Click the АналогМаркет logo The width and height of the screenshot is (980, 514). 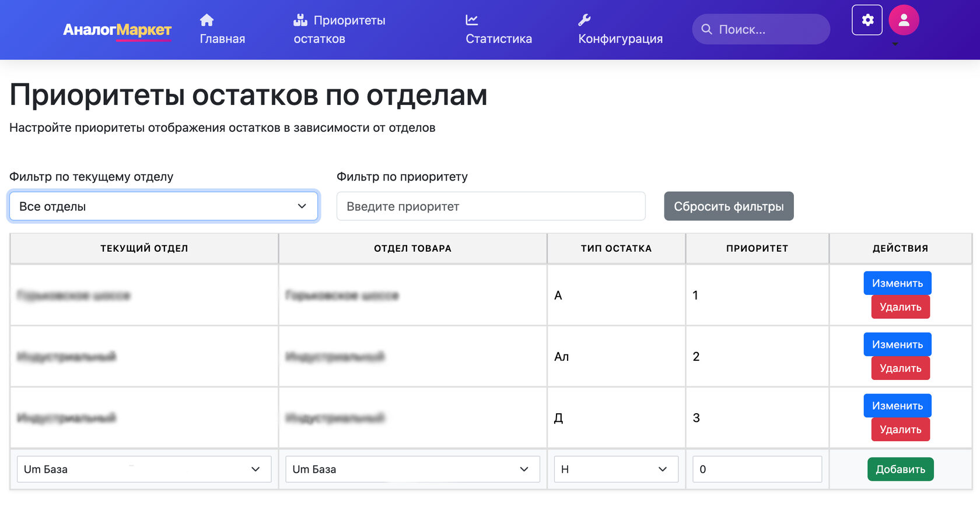(x=117, y=30)
